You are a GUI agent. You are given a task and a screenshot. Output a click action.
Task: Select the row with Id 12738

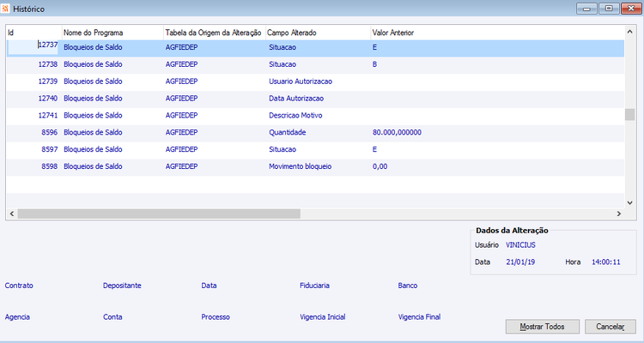315,64
